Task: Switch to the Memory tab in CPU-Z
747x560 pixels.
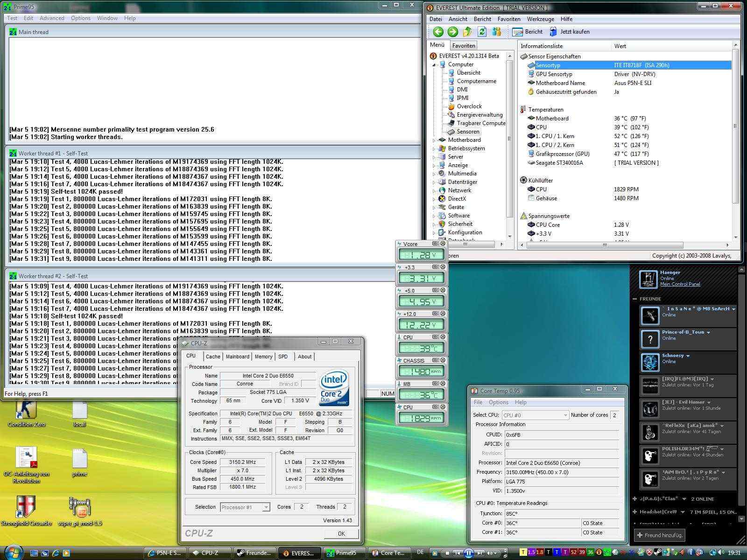Action: coord(263,357)
